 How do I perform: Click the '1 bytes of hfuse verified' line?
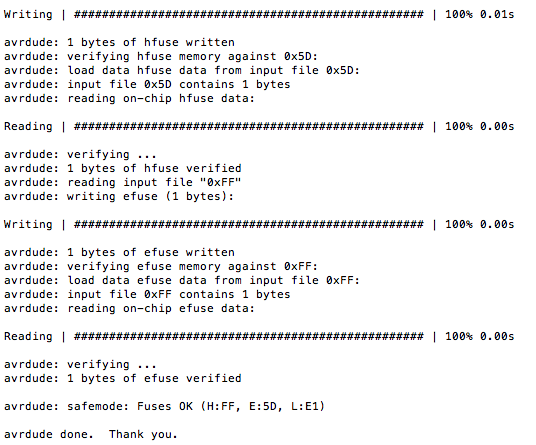[x=123, y=168]
